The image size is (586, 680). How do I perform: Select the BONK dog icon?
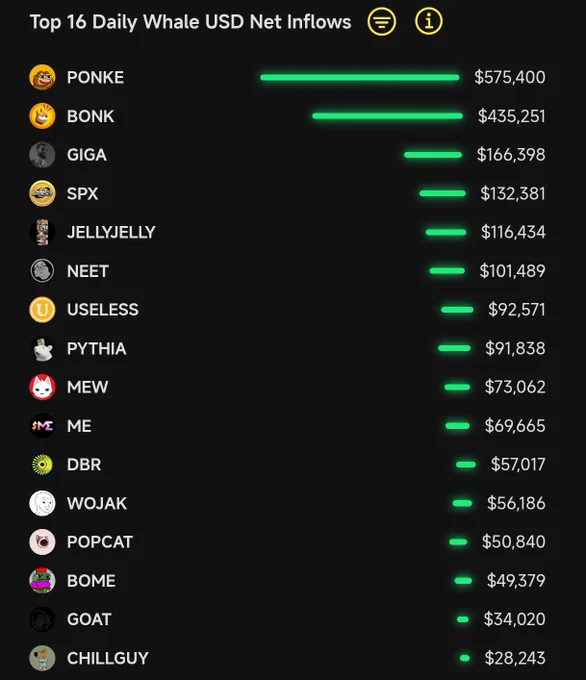pyautogui.click(x=42, y=116)
